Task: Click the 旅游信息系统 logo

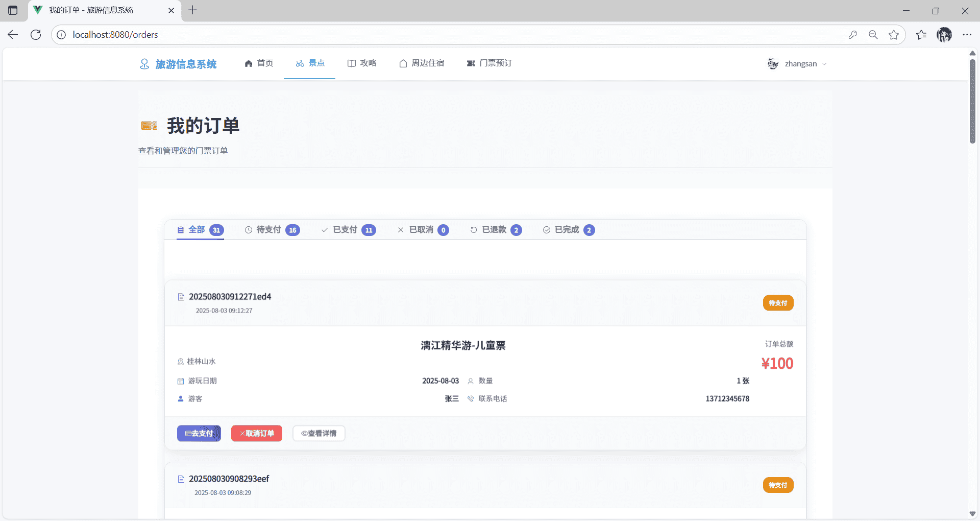Action: click(178, 64)
